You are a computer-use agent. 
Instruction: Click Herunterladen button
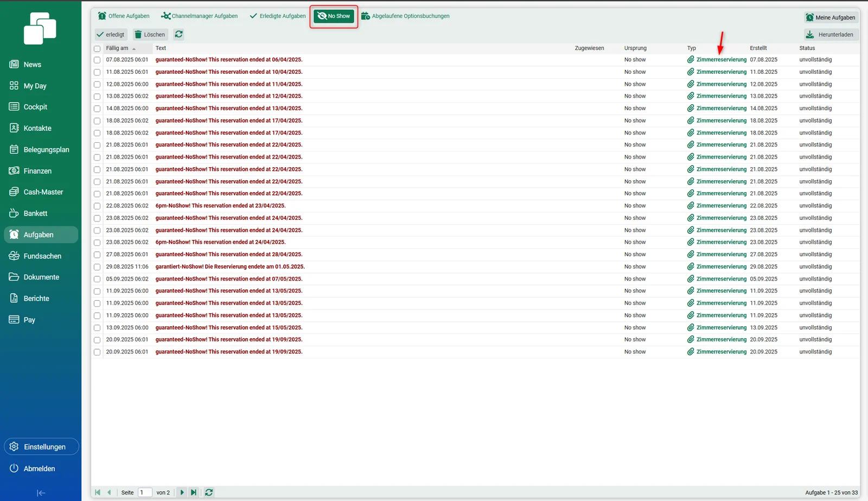point(831,35)
